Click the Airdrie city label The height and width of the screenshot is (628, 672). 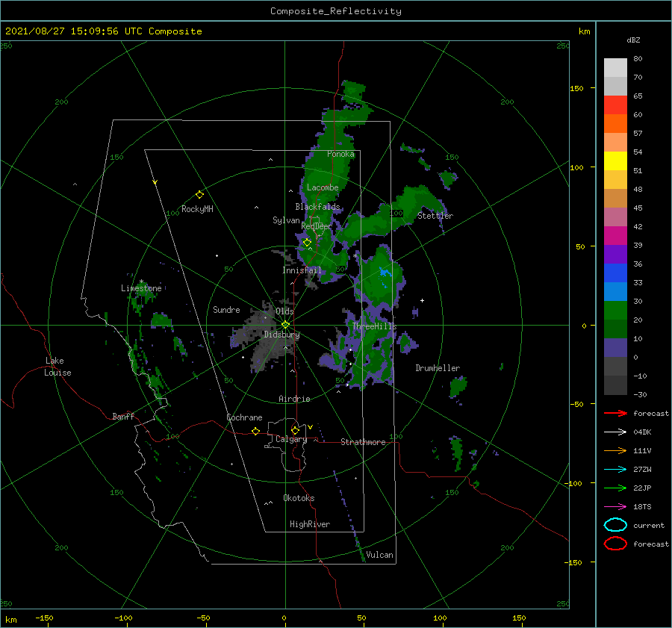click(x=294, y=399)
